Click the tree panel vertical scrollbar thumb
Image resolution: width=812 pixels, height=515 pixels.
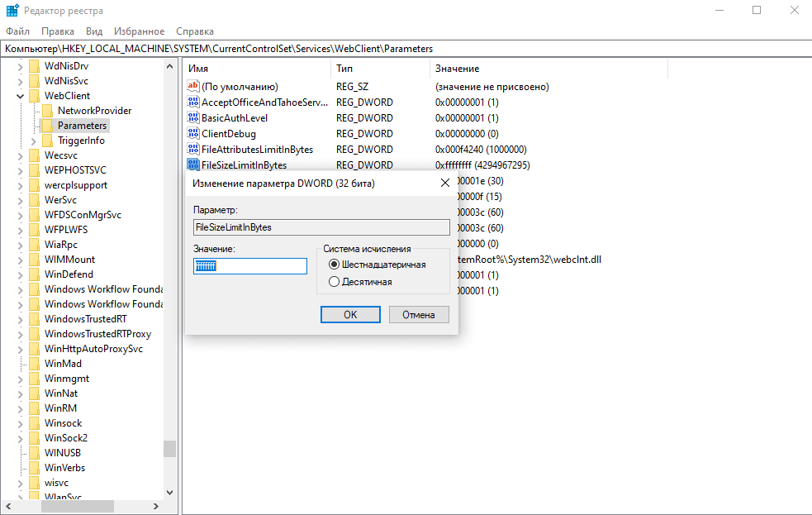pyautogui.click(x=169, y=448)
